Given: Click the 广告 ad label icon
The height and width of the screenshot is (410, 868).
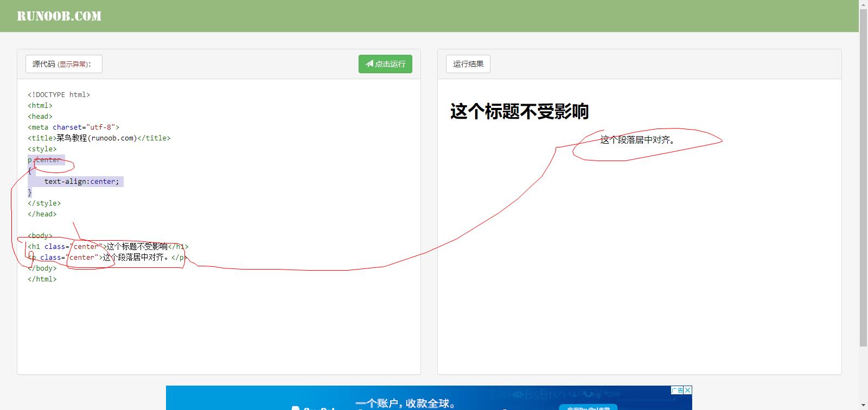Looking at the screenshot, I should (x=678, y=390).
